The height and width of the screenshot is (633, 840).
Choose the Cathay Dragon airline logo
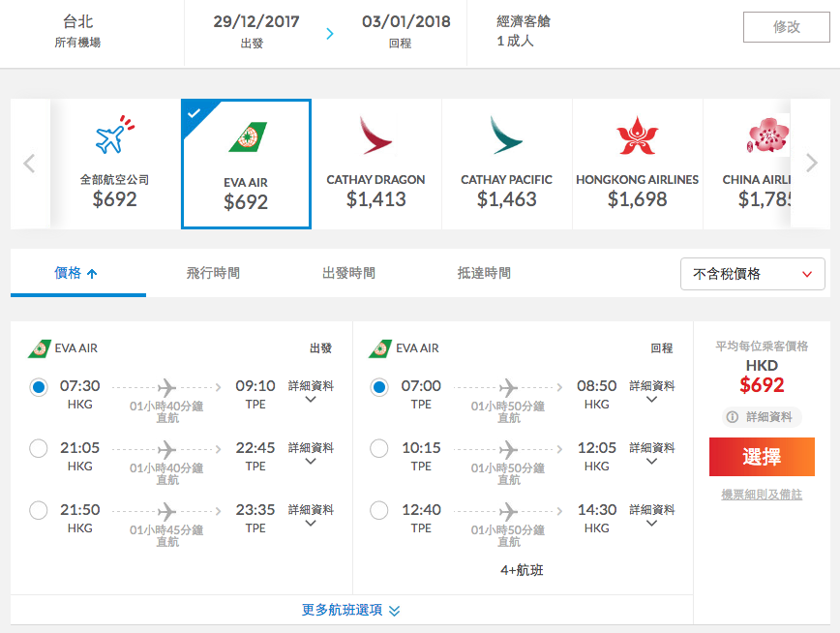(376, 136)
